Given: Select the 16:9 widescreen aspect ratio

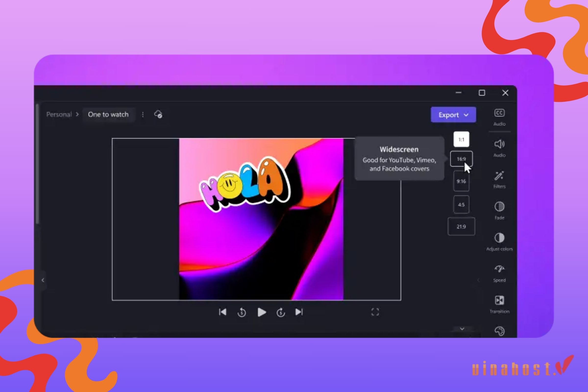Looking at the screenshot, I should pyautogui.click(x=461, y=159).
